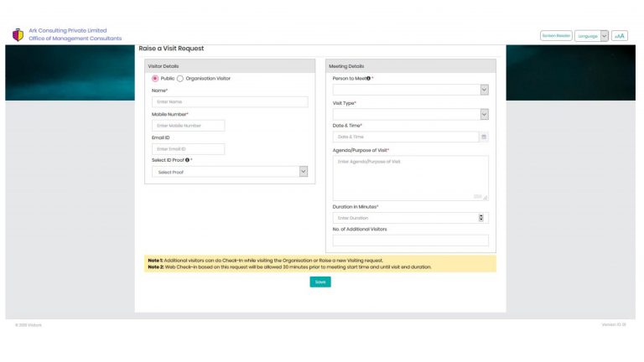644x362 pixels.
Task: Expand the Person to Meet dropdown
Action: tap(410, 90)
